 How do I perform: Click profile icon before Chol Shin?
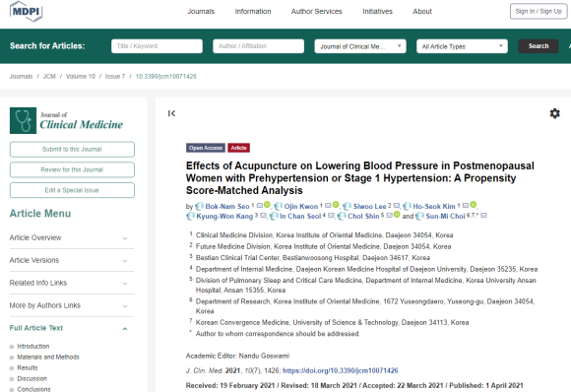(342, 217)
